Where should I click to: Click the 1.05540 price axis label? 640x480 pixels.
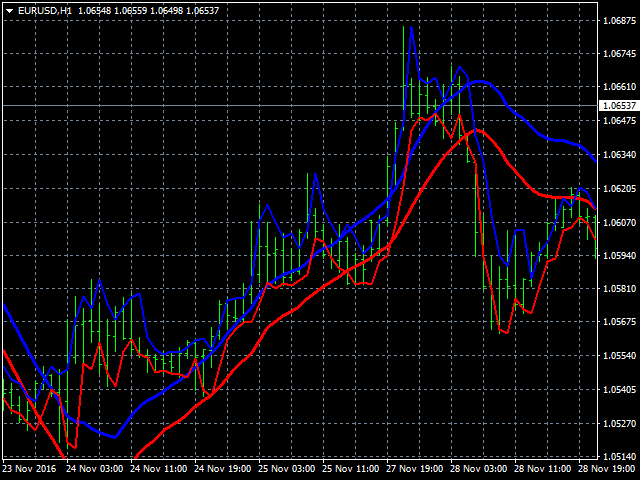[618, 356]
